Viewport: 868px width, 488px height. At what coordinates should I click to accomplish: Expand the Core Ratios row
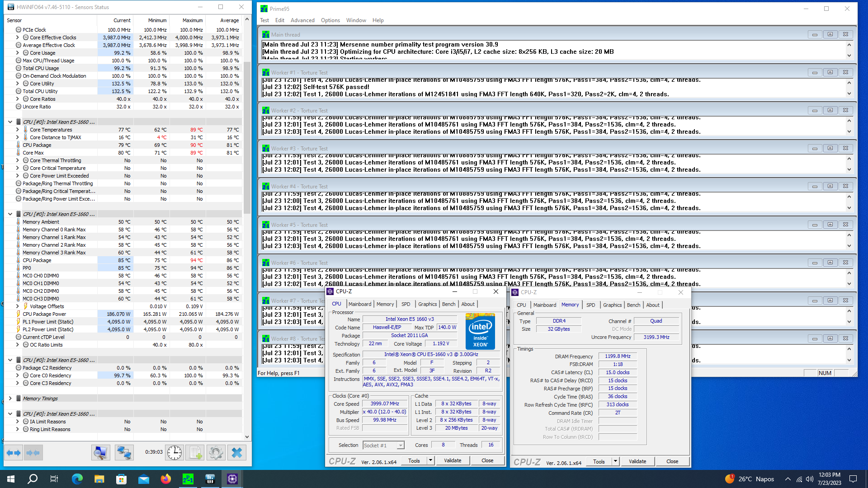point(18,99)
